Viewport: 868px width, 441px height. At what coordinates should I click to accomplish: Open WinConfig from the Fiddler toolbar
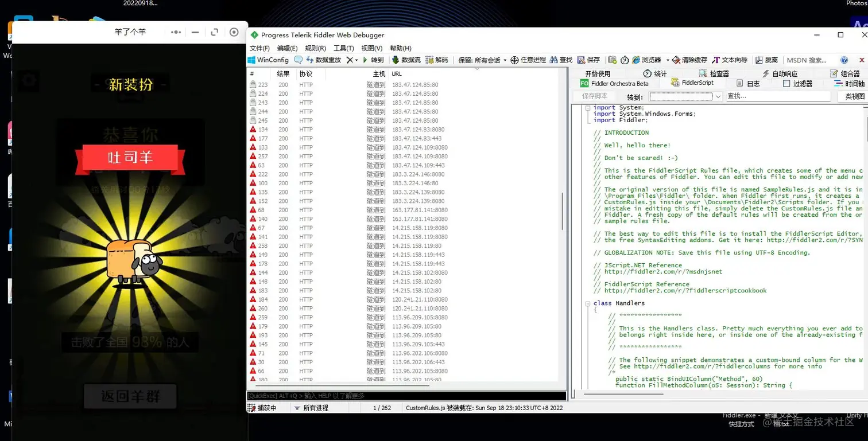pyautogui.click(x=268, y=60)
